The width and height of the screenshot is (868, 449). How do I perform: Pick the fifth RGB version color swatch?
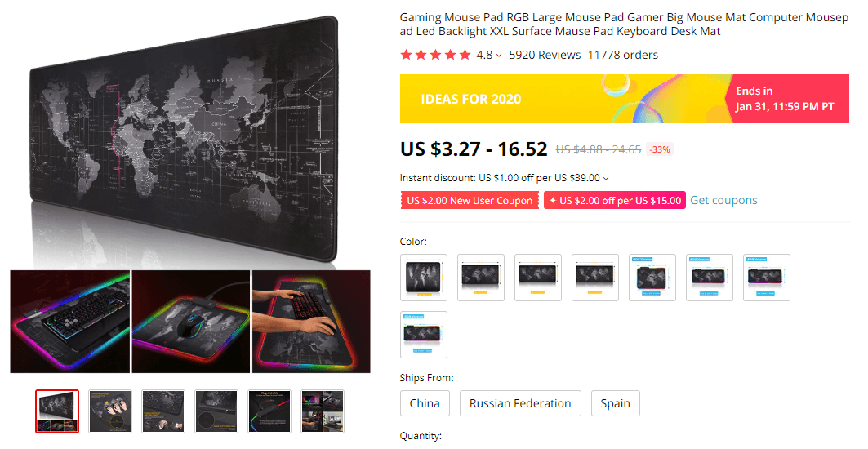coord(652,278)
